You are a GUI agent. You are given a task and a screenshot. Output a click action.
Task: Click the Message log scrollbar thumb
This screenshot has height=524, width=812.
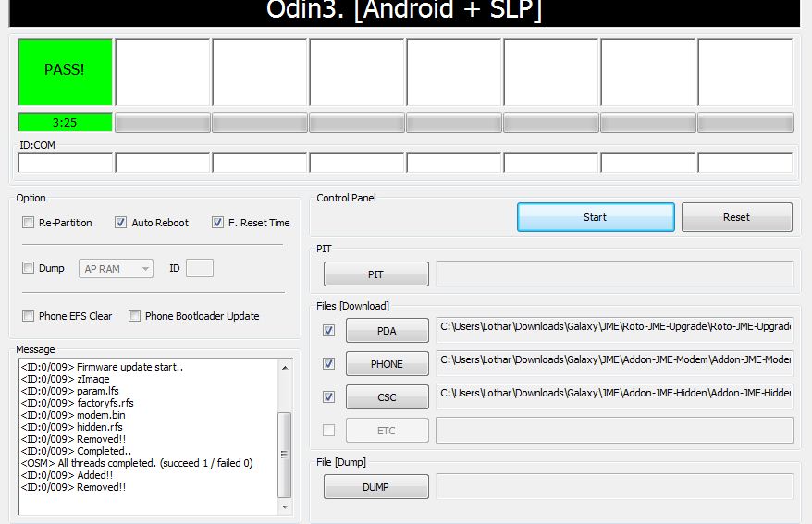point(285,454)
